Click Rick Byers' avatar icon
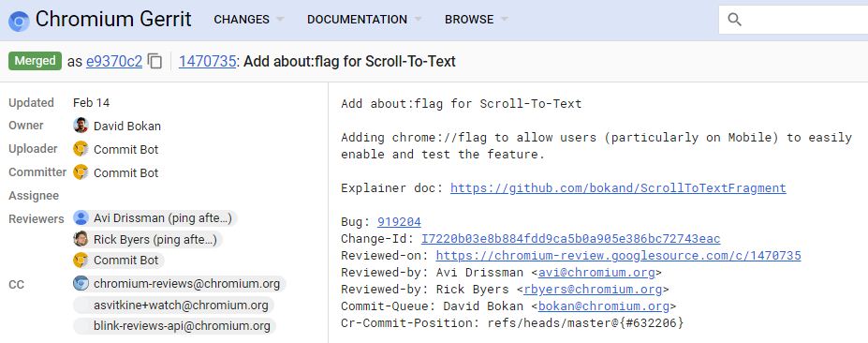Viewport: 868px width, 343px height. (81, 239)
